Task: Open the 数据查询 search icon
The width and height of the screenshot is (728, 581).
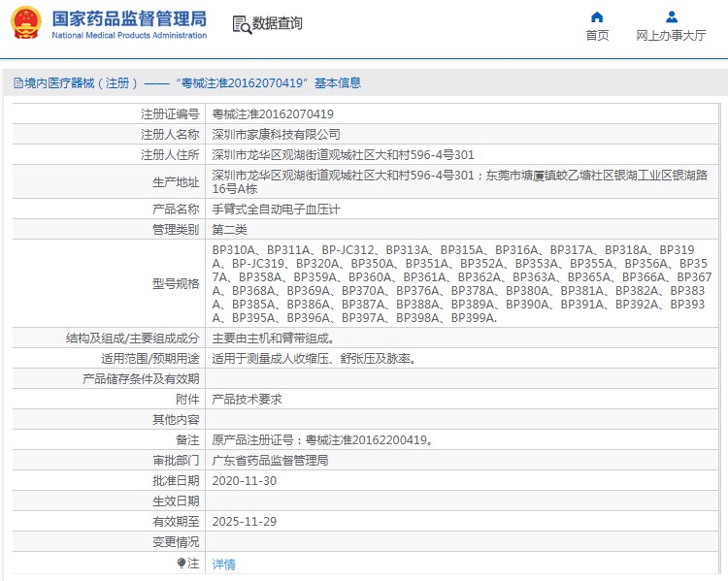Action: tap(242, 24)
